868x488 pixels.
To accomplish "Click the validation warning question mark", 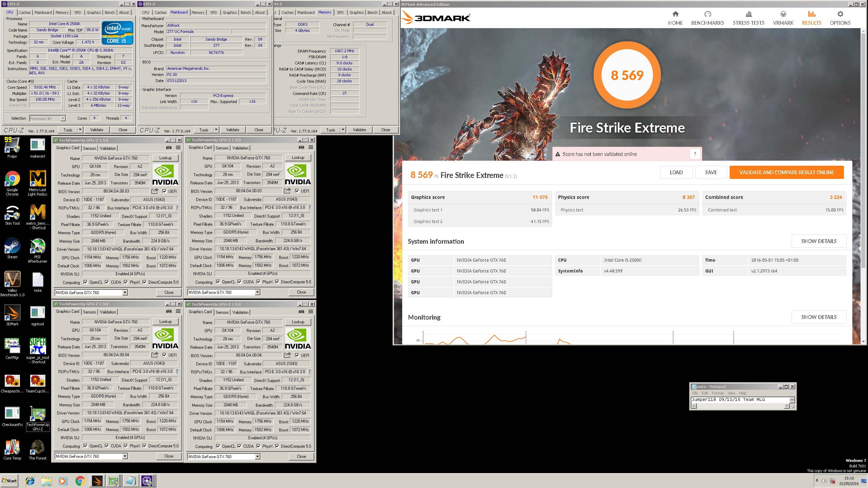I will [695, 154].
